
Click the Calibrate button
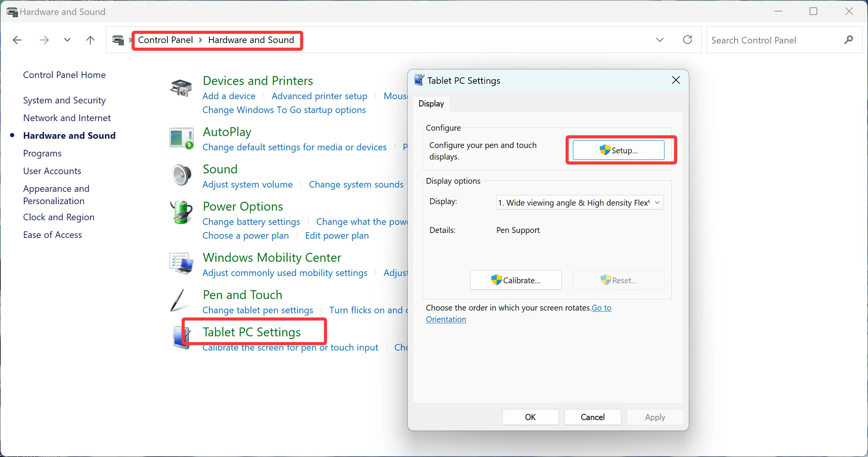point(516,280)
